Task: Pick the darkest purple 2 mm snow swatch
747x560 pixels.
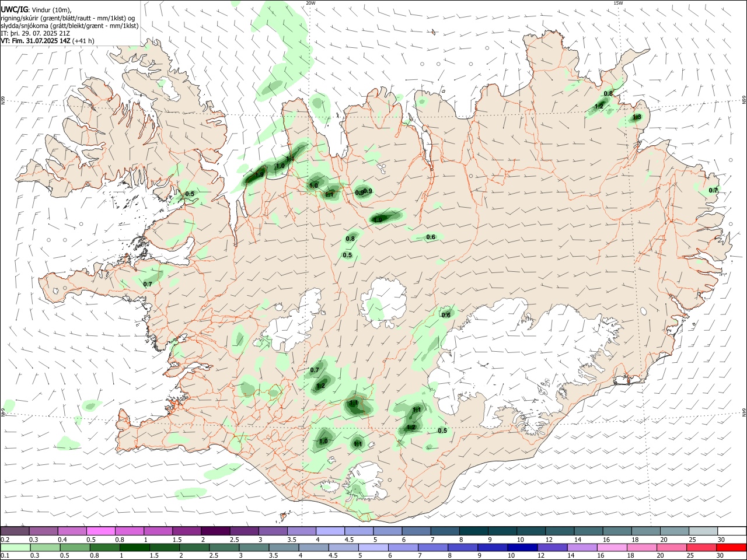Action: 215,531
